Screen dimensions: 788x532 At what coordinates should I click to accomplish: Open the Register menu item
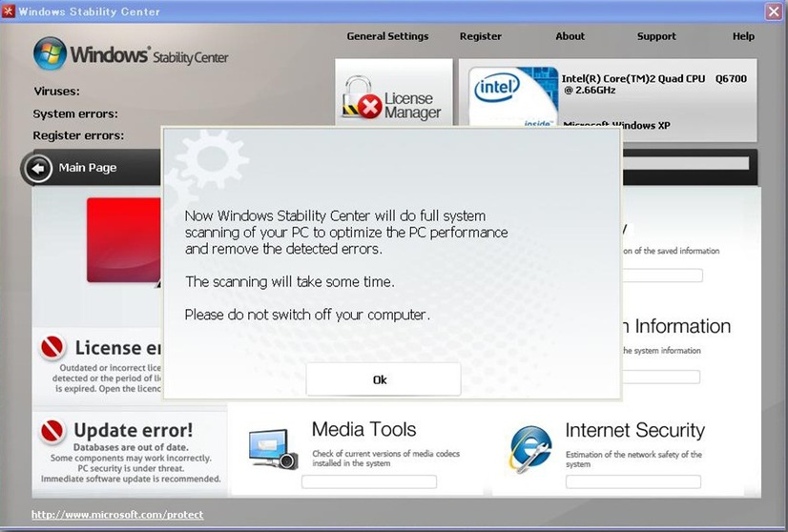click(x=481, y=36)
